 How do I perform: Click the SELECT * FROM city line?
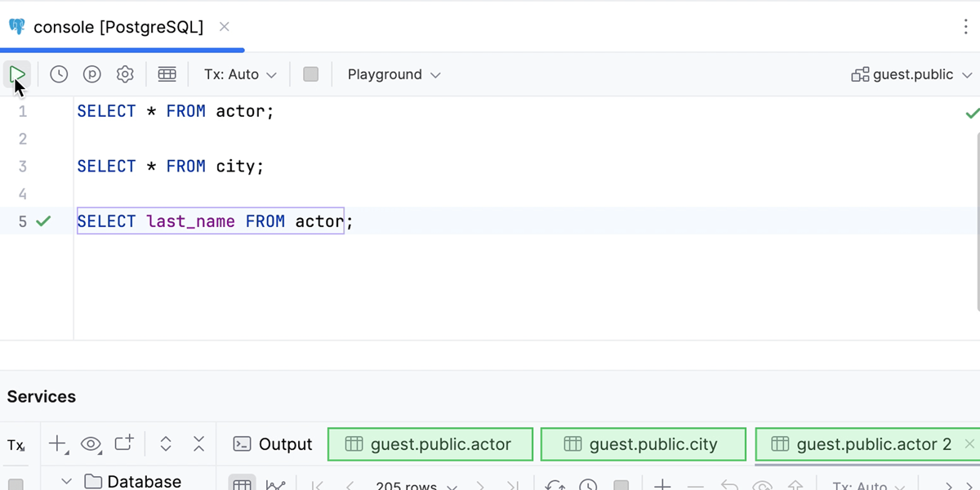(171, 167)
